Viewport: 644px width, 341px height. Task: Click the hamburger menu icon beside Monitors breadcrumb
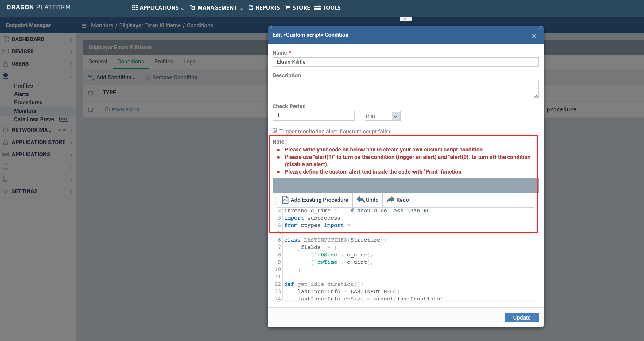click(84, 25)
